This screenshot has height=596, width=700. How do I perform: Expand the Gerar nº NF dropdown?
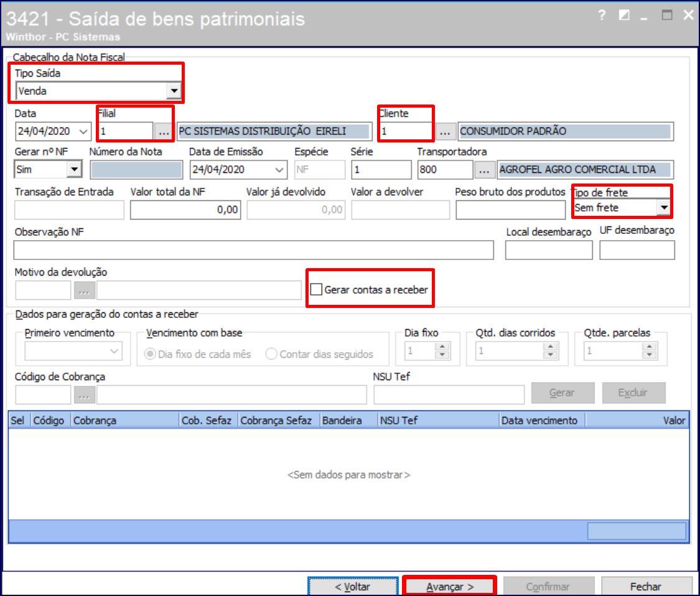74,170
